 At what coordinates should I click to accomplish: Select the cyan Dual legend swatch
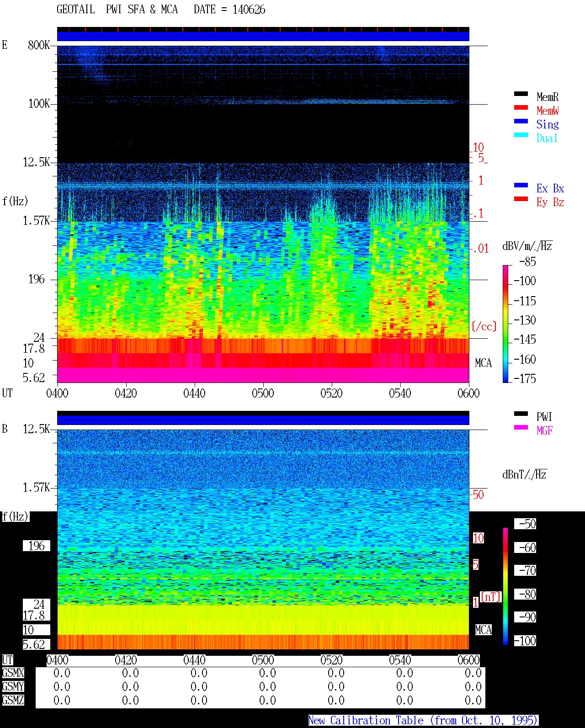pyautogui.click(x=521, y=135)
